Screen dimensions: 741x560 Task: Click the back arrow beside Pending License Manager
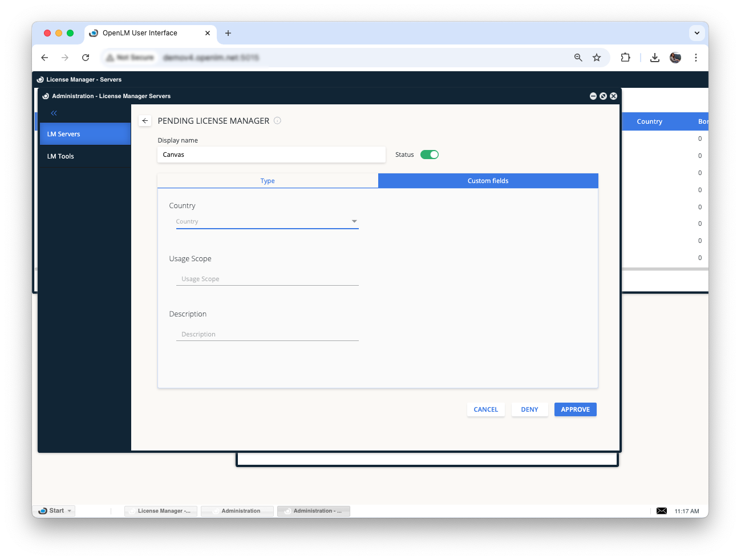(145, 121)
